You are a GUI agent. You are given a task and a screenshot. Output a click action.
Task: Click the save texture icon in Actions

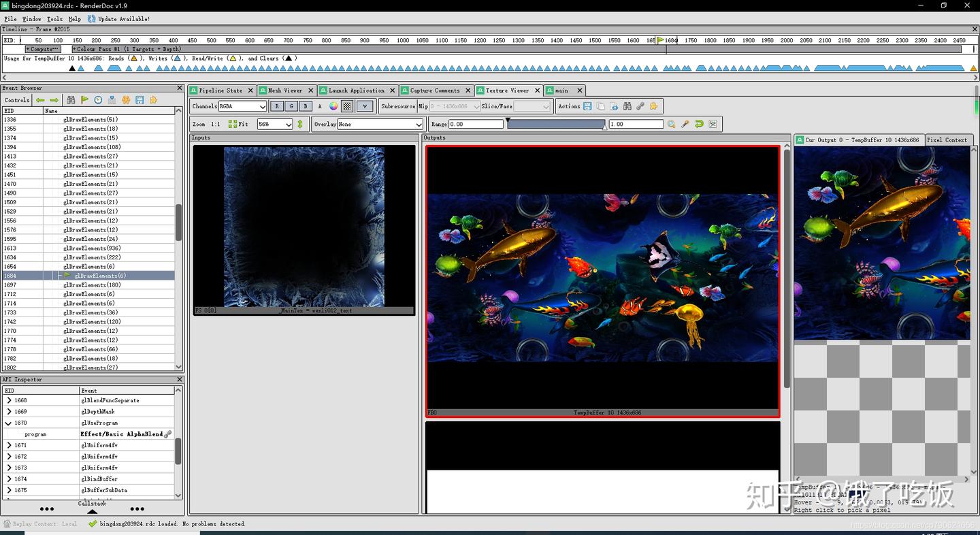click(587, 106)
